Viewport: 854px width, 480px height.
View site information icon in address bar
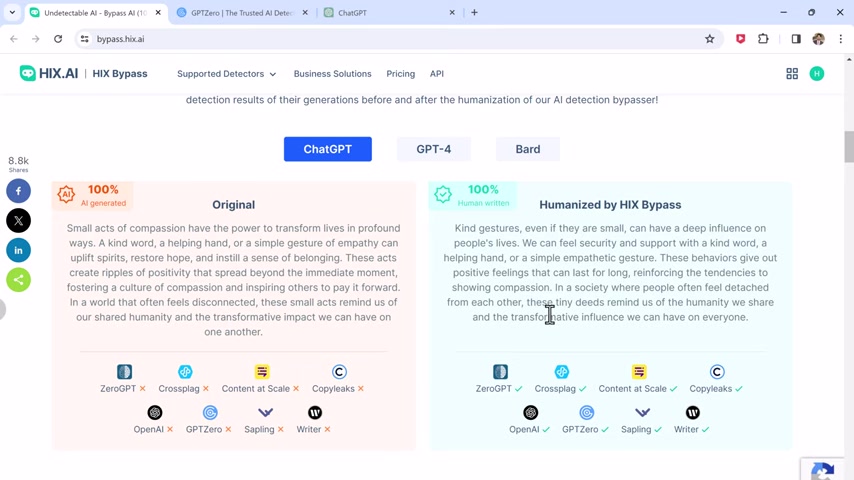point(84,39)
